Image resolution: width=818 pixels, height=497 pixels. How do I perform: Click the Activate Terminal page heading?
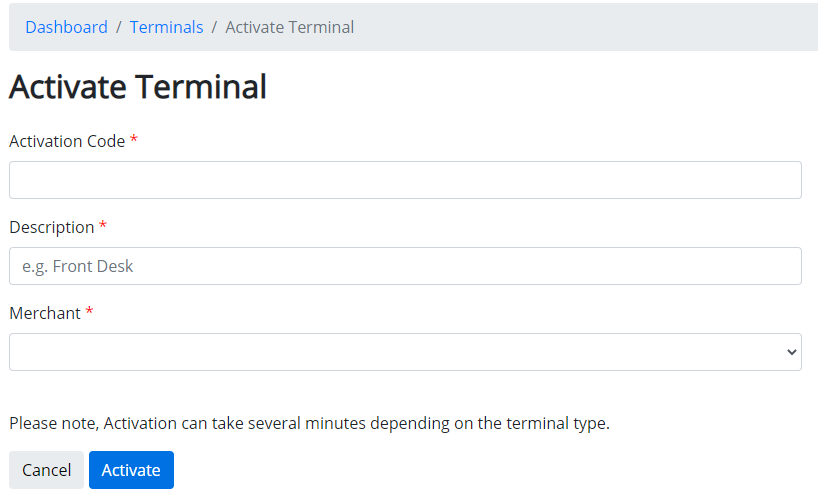[x=138, y=87]
